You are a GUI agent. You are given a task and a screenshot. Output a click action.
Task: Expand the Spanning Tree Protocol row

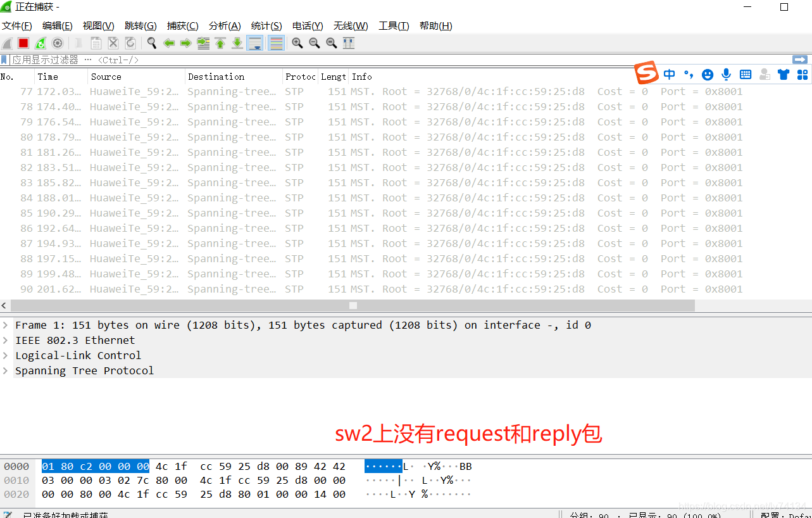pyautogui.click(x=5, y=370)
